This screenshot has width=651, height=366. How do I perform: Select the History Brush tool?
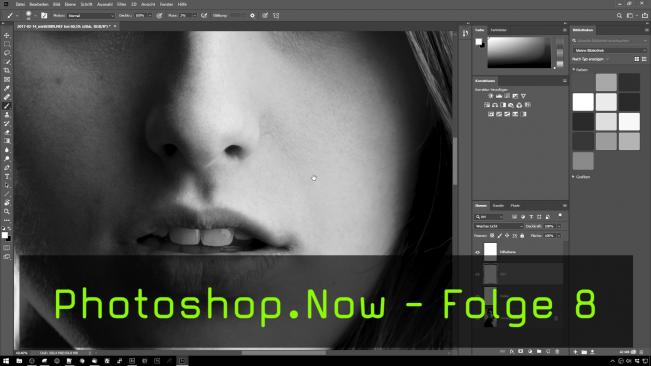7,124
